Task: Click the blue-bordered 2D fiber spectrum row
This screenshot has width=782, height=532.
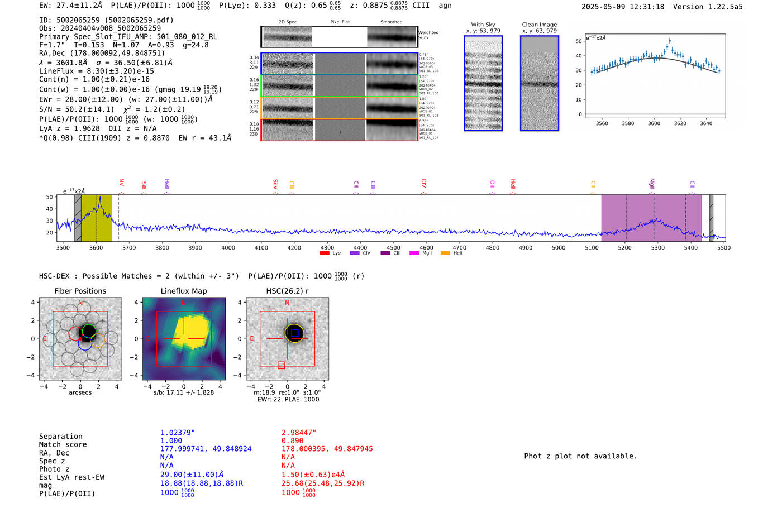Action: tap(340, 64)
